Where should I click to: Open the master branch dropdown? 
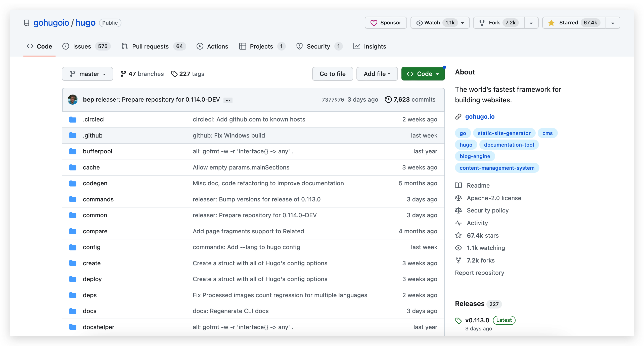pos(87,74)
